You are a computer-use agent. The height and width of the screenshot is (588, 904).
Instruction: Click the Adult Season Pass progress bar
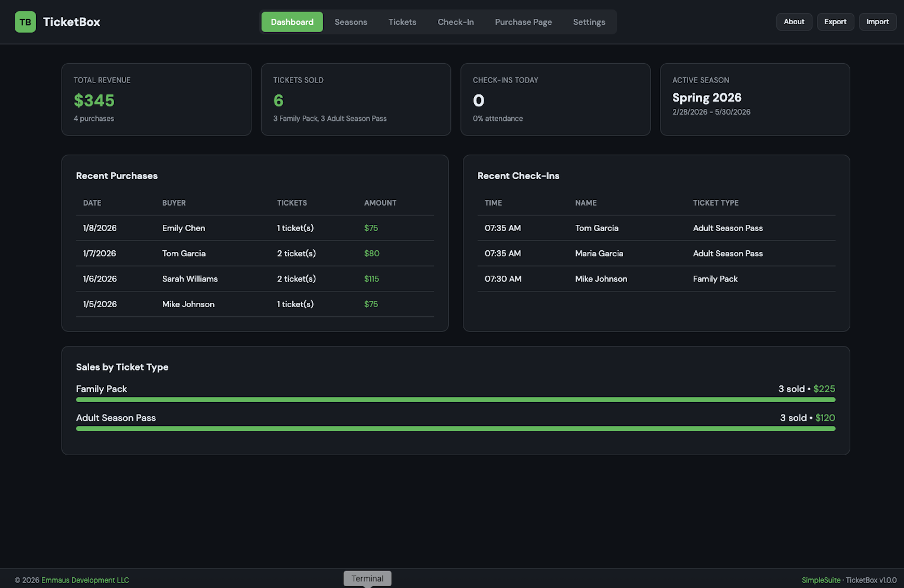click(455, 428)
